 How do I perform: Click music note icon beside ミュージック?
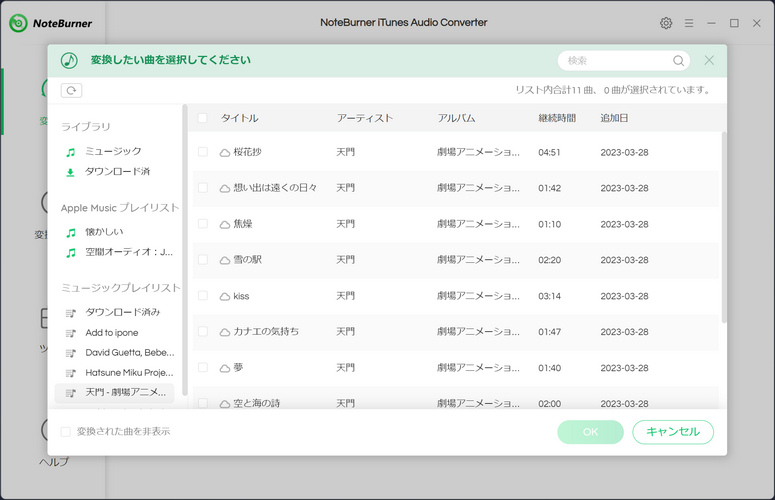tap(71, 152)
